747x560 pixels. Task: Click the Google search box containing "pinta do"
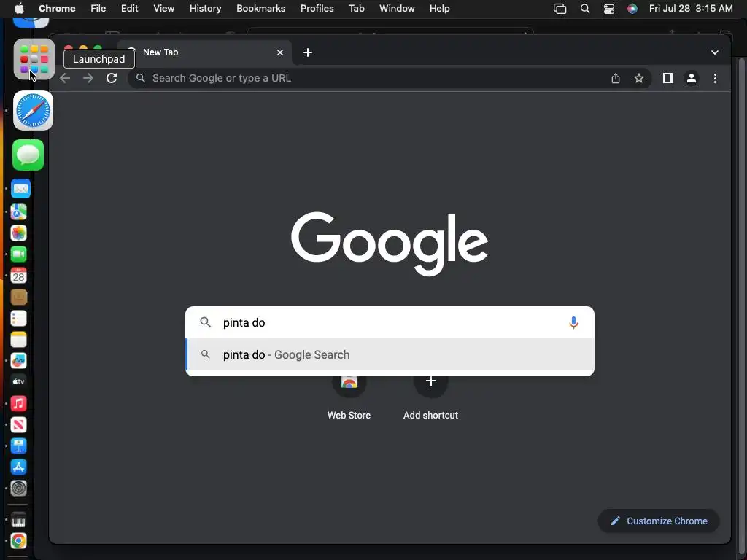(x=390, y=322)
